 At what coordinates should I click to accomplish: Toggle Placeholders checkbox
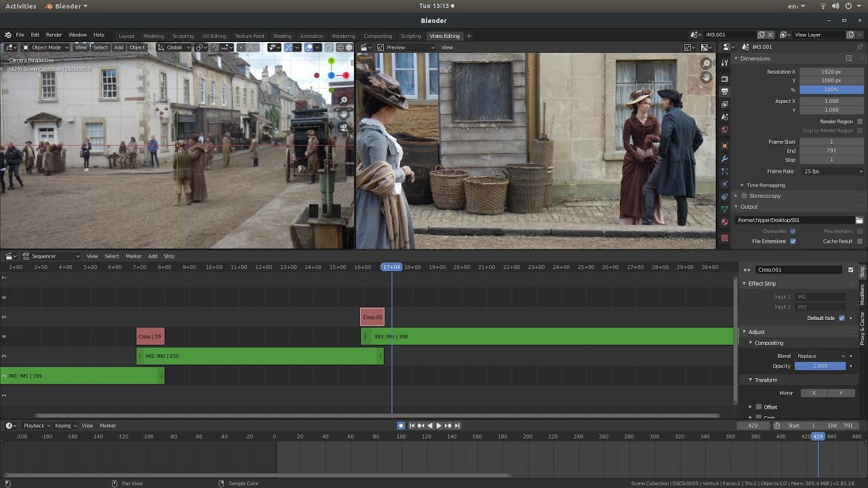tap(861, 232)
